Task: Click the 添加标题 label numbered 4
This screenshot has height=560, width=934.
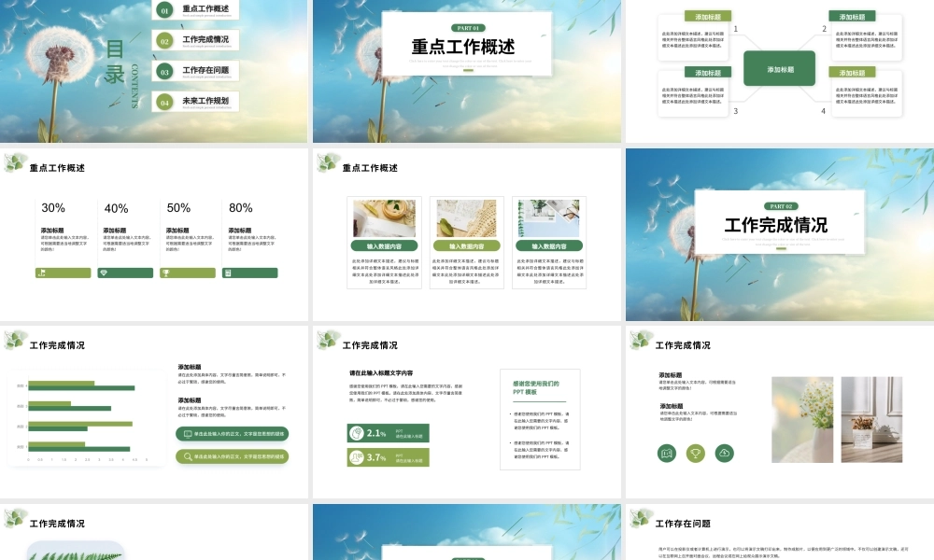Action: (x=852, y=73)
